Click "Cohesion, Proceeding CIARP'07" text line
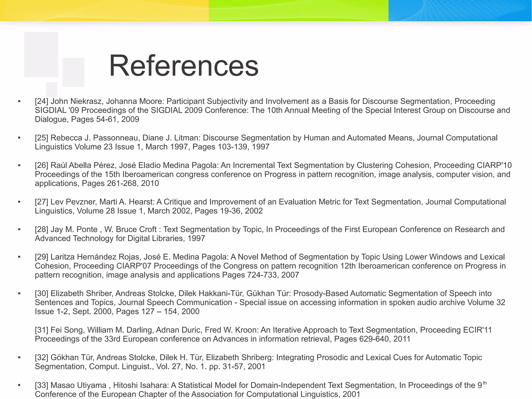 point(270,266)
